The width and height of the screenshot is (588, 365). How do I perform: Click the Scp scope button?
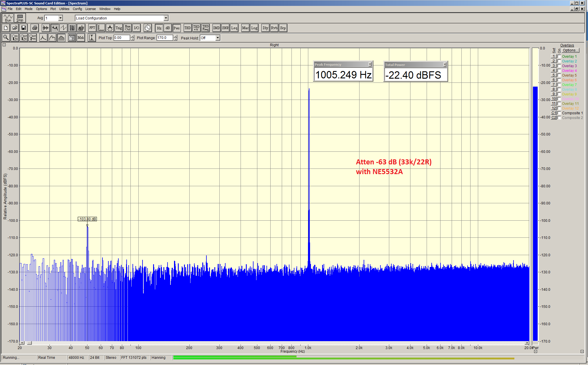[283, 28]
